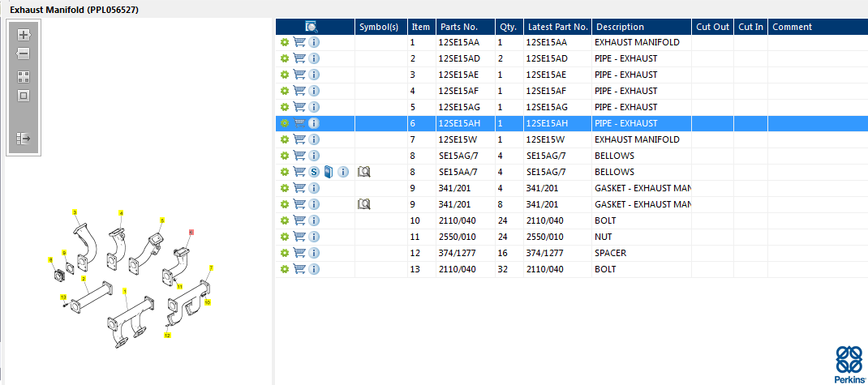Select callout 5 on the diagram
This screenshot has width=868, height=385.
coord(162,220)
